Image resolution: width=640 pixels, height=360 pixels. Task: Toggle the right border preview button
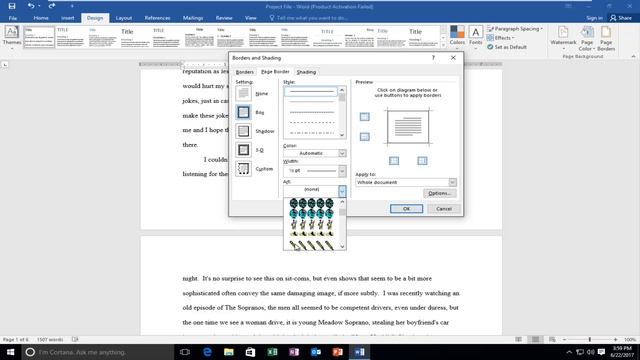point(422,161)
